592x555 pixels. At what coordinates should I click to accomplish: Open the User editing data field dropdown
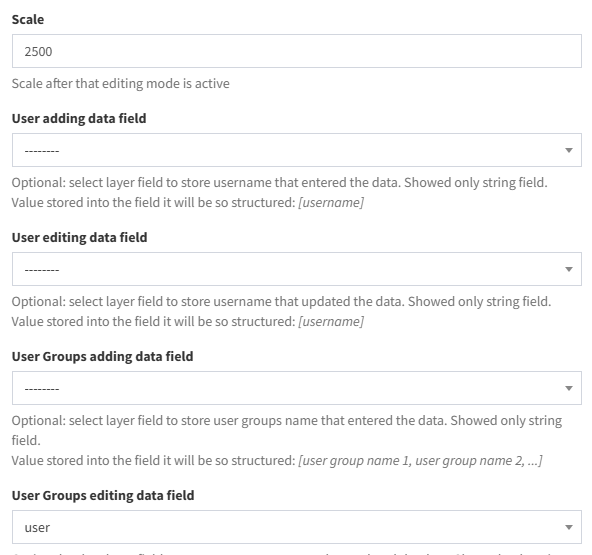[x=297, y=269]
